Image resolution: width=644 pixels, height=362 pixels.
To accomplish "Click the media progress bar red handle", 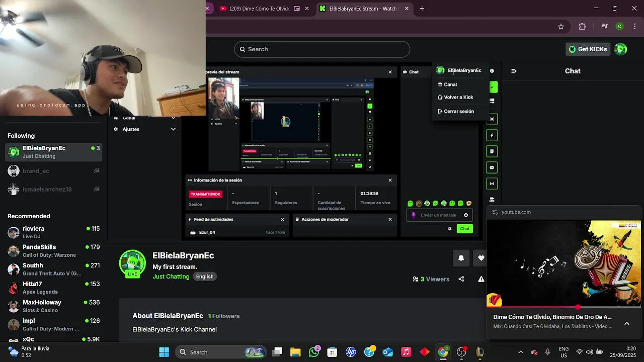I will [x=578, y=307].
